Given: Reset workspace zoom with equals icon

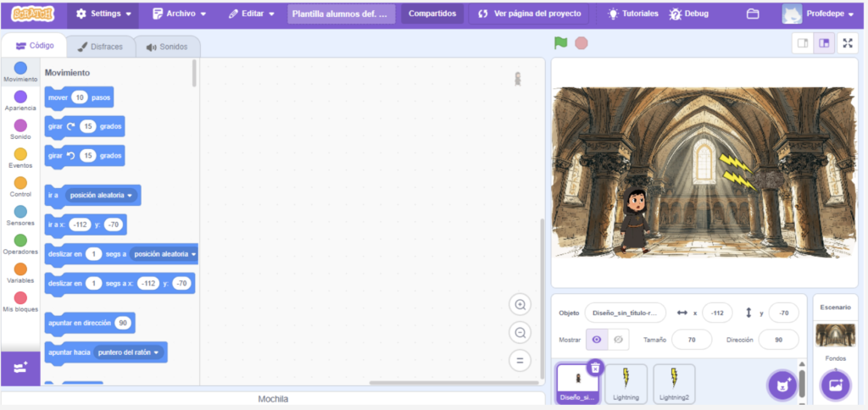Looking at the screenshot, I should tap(520, 360).
